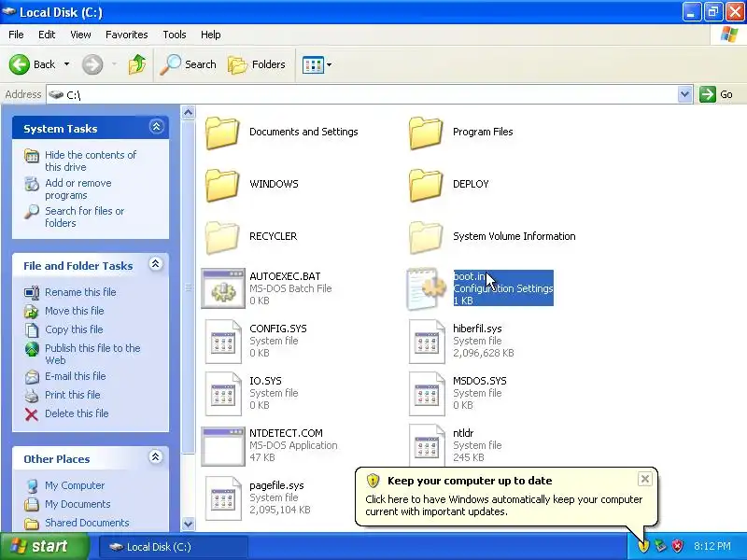Screen dimensions: 747x560
Task: Open My Documents under Other Places
Action: click(78, 504)
